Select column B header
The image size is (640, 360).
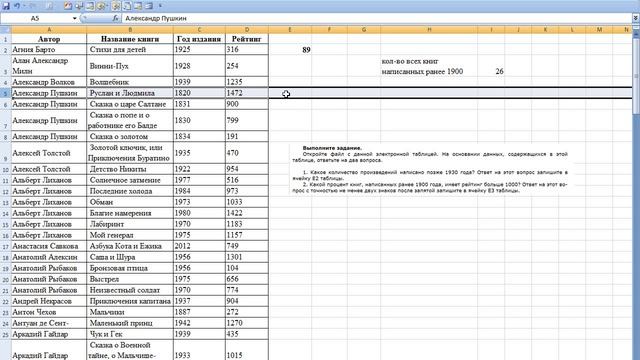coord(130,29)
